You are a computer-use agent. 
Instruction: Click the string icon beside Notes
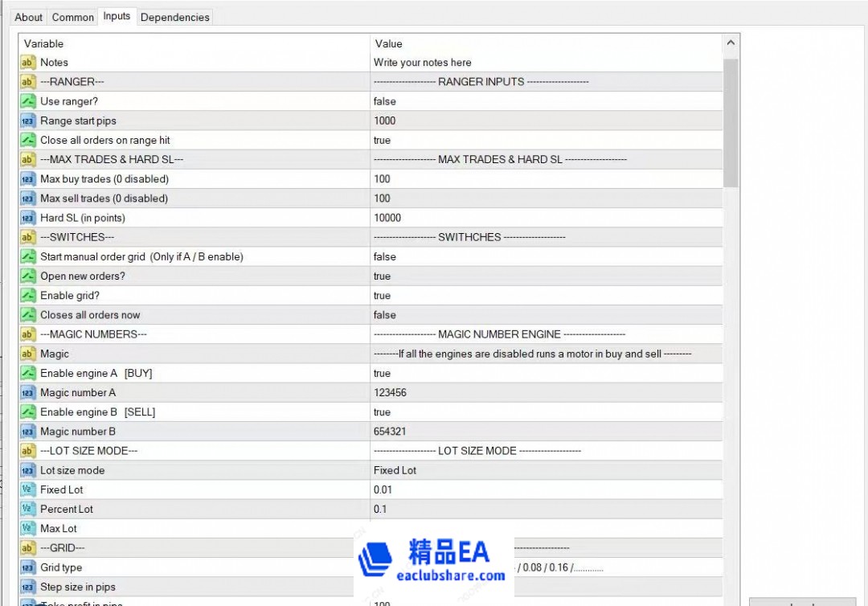click(28, 63)
